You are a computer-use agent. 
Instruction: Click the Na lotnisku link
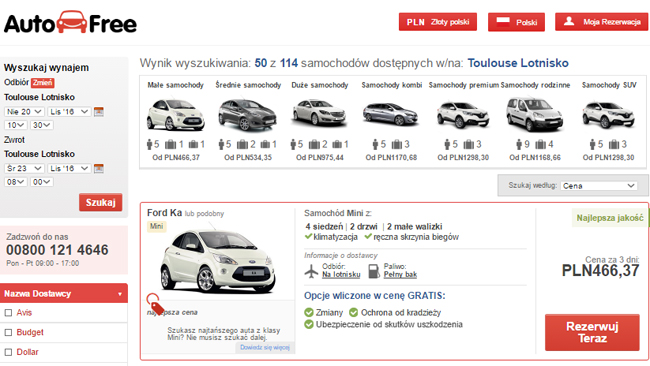tap(341, 274)
